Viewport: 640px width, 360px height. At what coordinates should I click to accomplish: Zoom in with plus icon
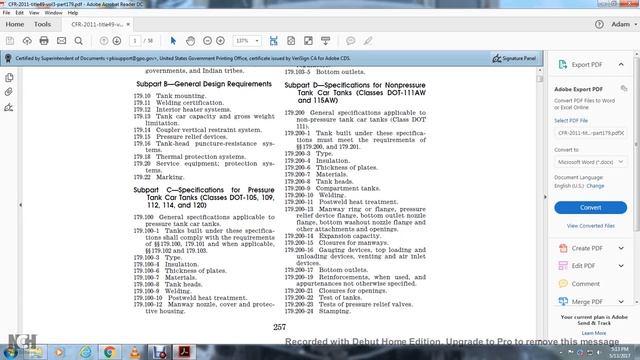coord(220,41)
